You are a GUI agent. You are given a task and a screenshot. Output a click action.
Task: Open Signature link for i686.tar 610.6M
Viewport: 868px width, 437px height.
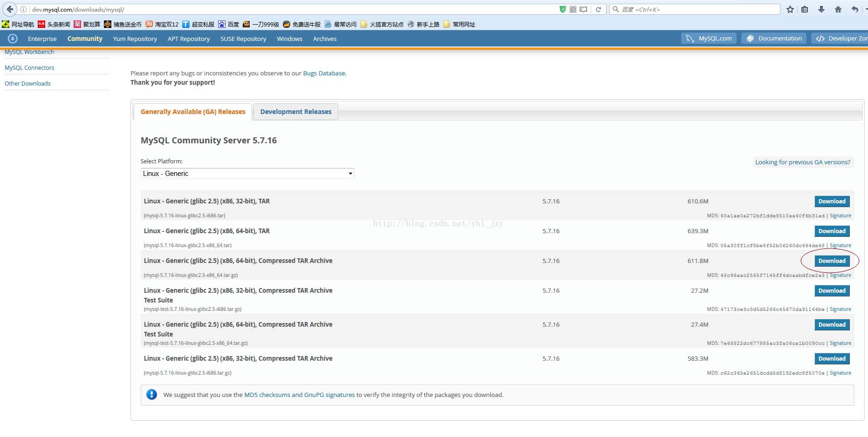pos(841,215)
